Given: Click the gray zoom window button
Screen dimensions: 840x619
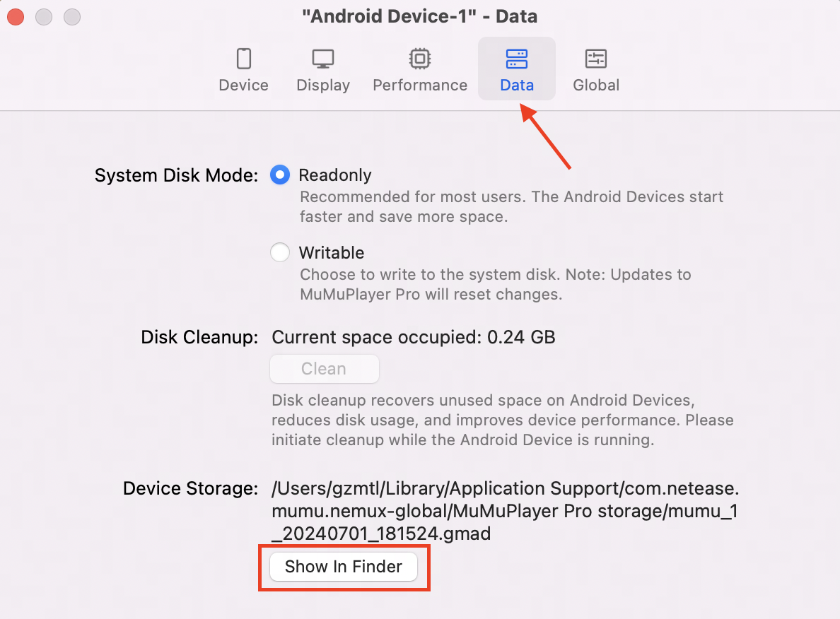Looking at the screenshot, I should (72, 16).
